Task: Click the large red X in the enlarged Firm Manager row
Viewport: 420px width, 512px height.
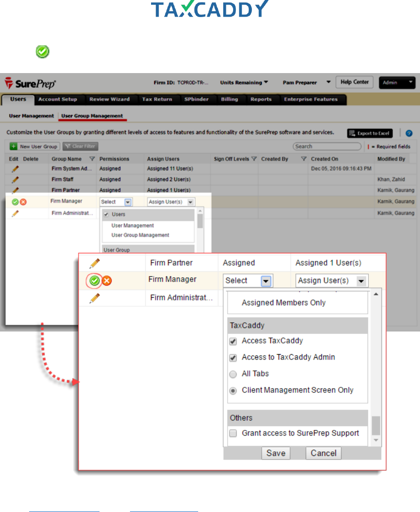Action: point(107,281)
